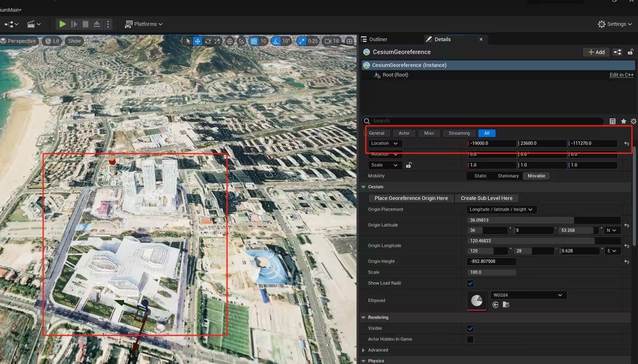Open the WGS84 ellipsoid dropdown
The height and width of the screenshot is (364, 638).
[x=528, y=295]
